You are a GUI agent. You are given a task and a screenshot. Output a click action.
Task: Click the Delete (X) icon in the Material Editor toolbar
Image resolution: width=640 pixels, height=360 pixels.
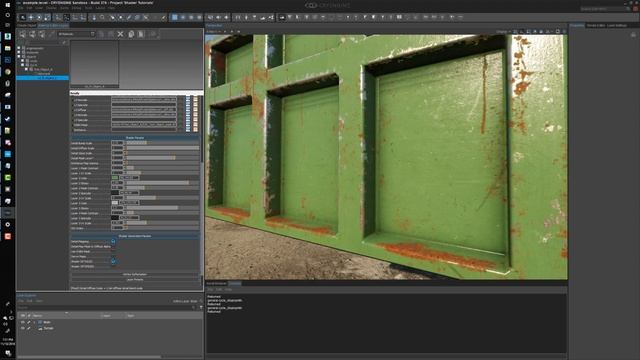click(x=120, y=34)
